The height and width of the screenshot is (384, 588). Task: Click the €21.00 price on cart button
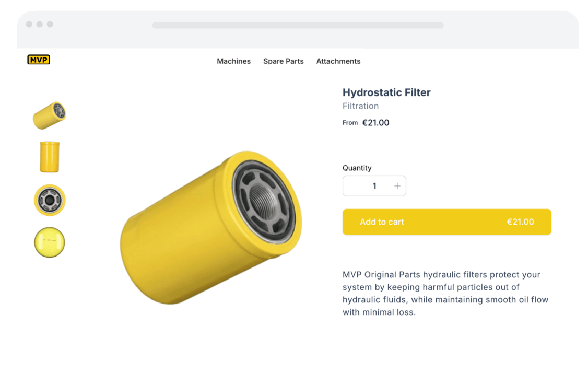click(x=521, y=222)
